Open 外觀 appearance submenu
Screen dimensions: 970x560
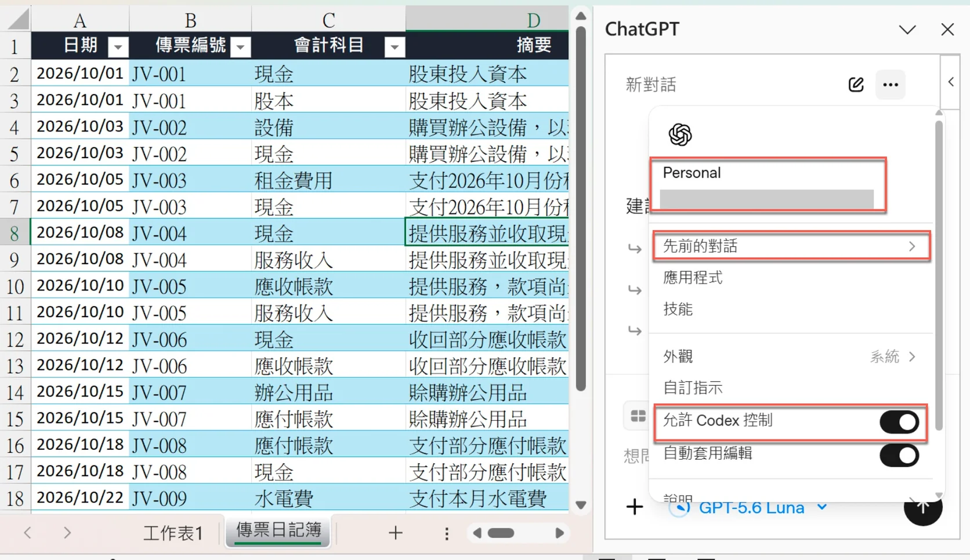[791, 357]
